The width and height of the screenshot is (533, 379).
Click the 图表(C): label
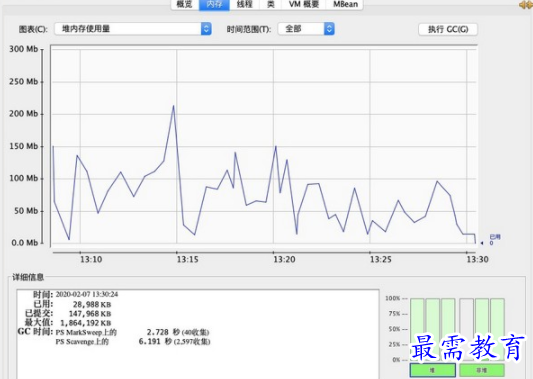[33, 29]
